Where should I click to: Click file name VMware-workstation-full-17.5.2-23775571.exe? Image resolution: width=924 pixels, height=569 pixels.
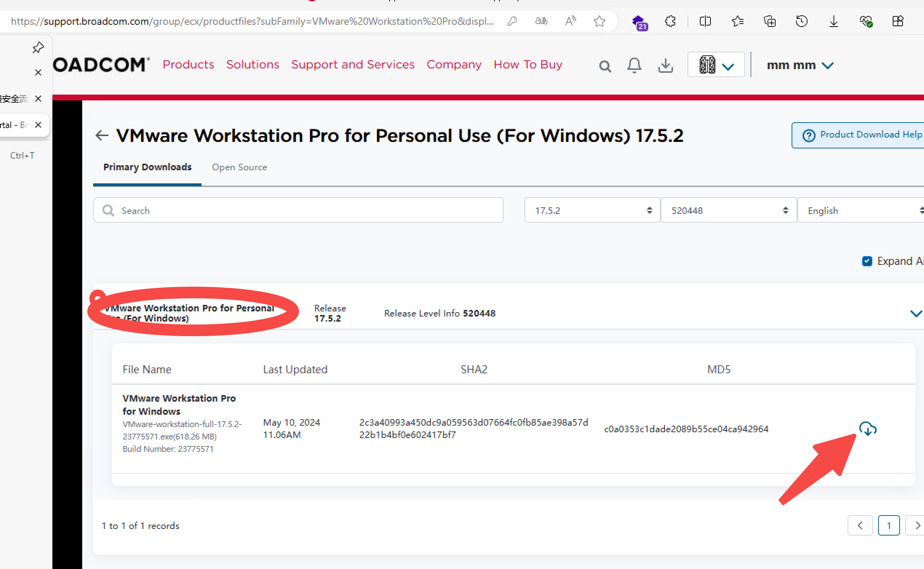point(182,430)
